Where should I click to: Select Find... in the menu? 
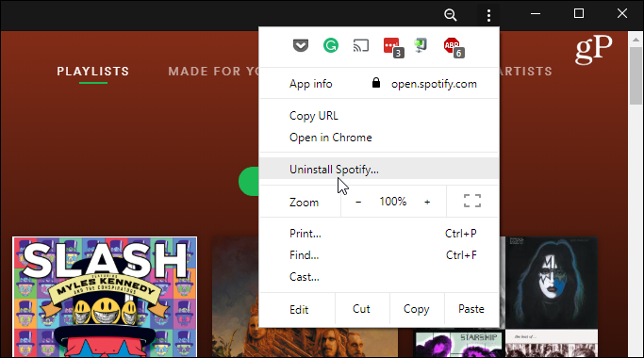pyautogui.click(x=379, y=255)
